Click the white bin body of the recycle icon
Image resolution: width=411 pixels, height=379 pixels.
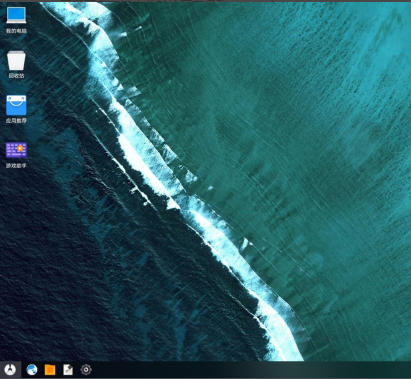(x=16, y=62)
